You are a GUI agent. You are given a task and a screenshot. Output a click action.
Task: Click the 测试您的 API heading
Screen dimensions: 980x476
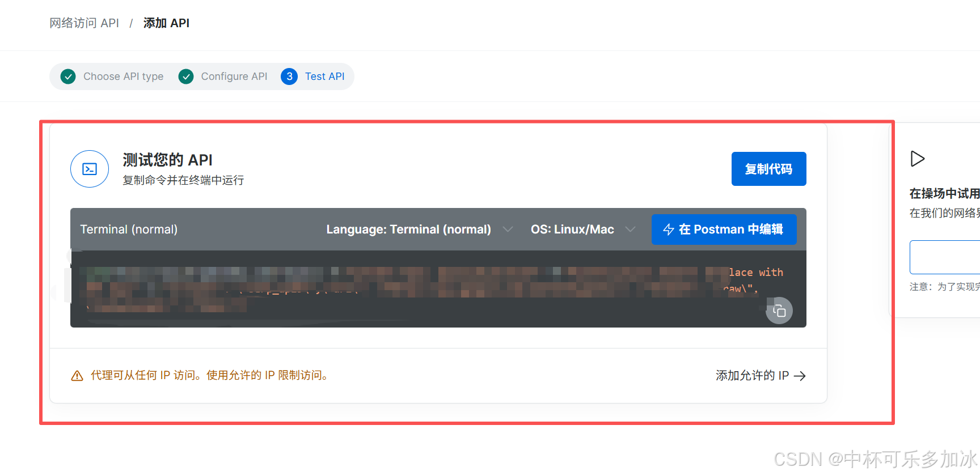coord(168,160)
